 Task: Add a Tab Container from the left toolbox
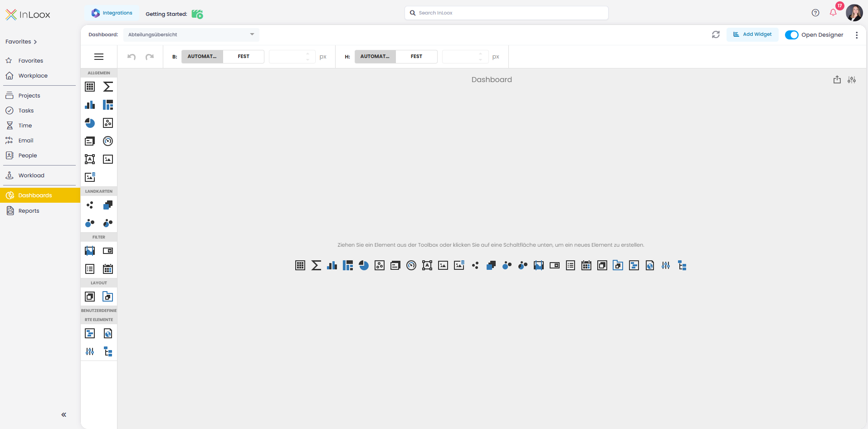point(108,297)
